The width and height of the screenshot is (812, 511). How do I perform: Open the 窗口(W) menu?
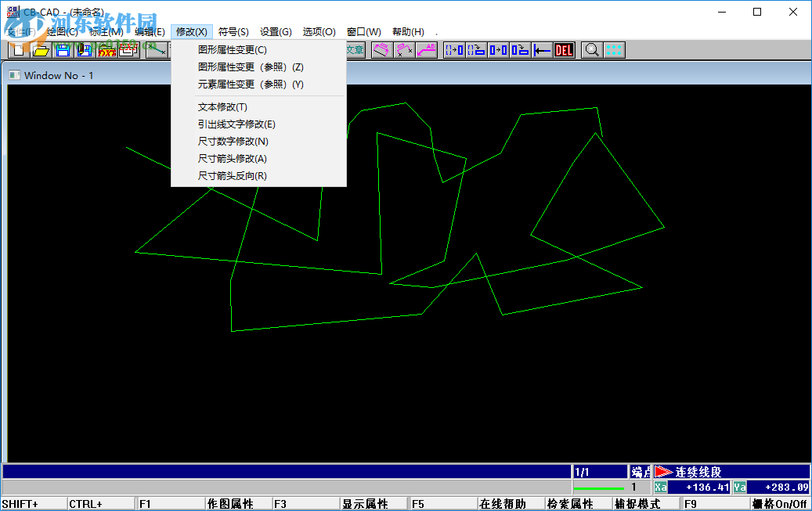click(364, 31)
